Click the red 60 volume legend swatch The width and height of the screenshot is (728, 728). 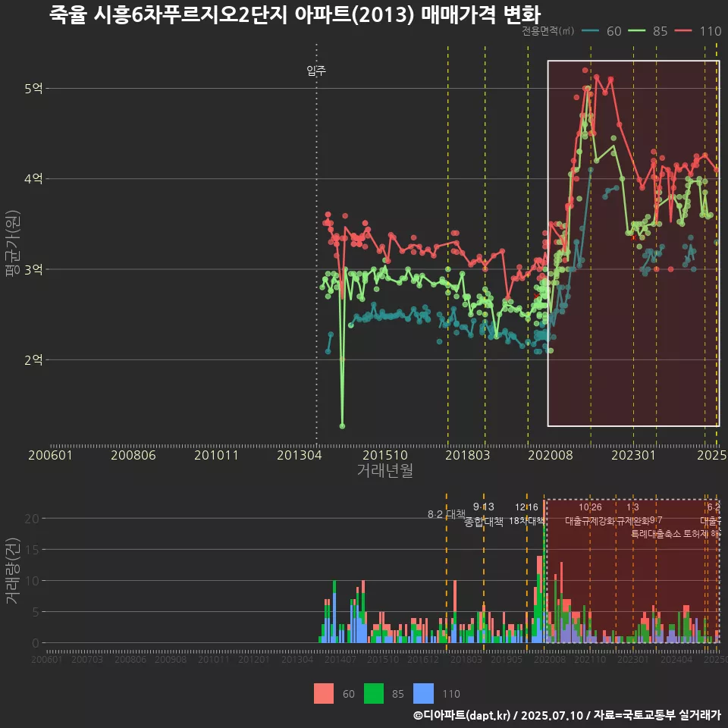tap(324, 694)
